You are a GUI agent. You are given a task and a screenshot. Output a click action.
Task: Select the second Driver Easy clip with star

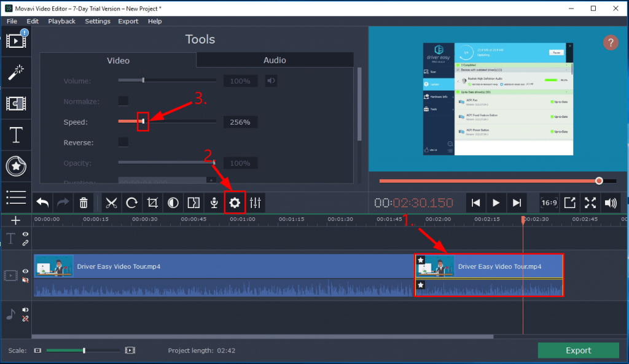(x=489, y=275)
